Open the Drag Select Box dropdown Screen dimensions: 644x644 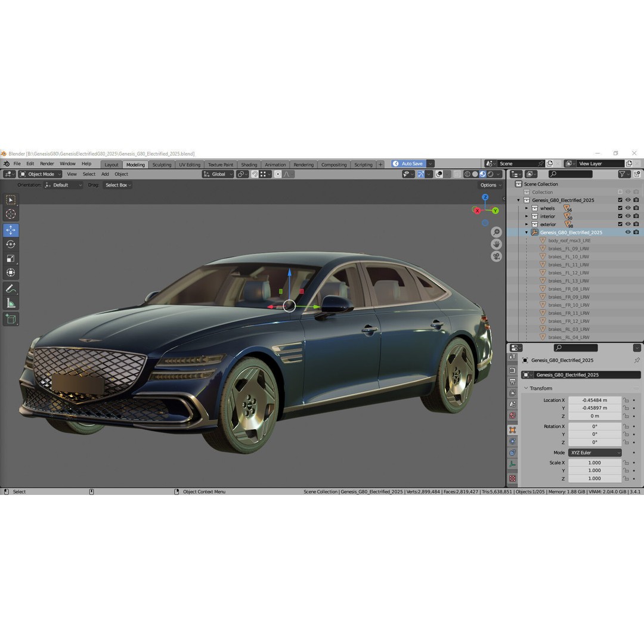pos(118,185)
